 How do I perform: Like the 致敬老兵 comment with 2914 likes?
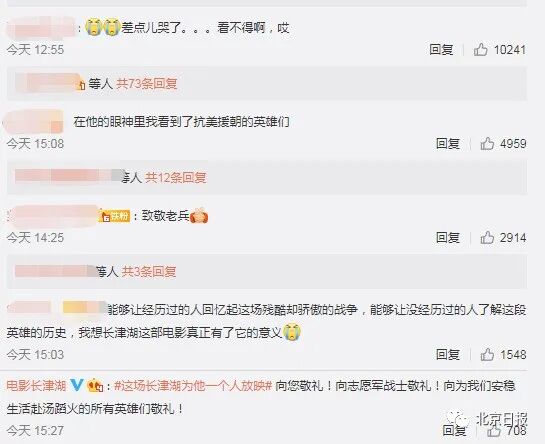pyautogui.click(x=487, y=237)
